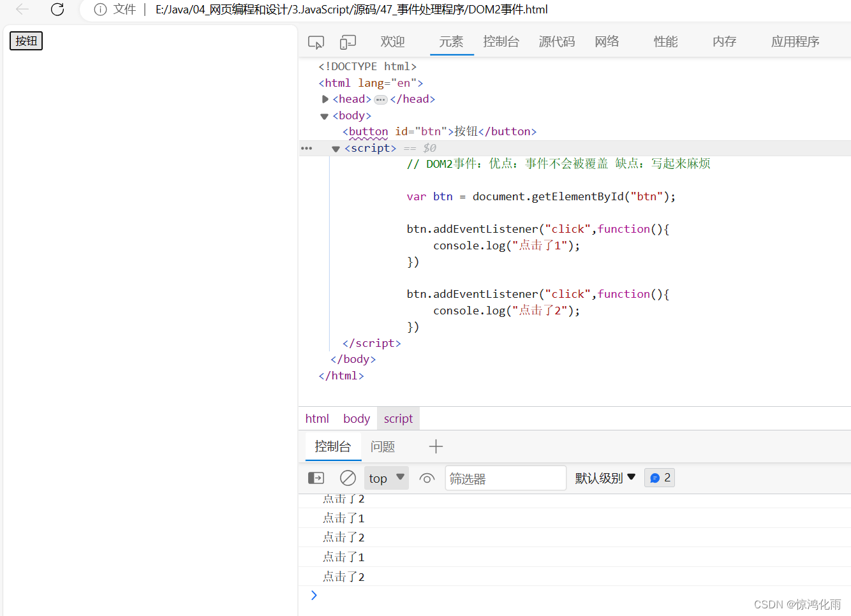This screenshot has height=616, width=851.
Task: Click html in the breadcrumb bar
Action: pyautogui.click(x=317, y=418)
